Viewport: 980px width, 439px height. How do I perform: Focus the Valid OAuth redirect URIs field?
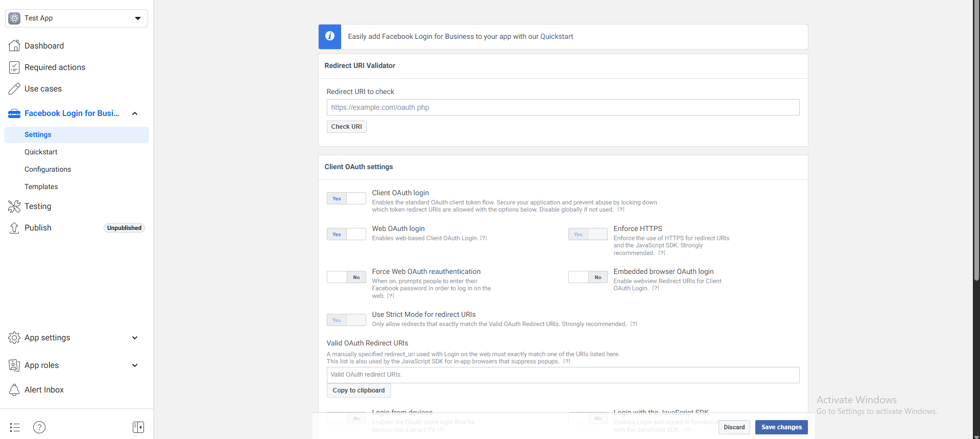point(563,375)
